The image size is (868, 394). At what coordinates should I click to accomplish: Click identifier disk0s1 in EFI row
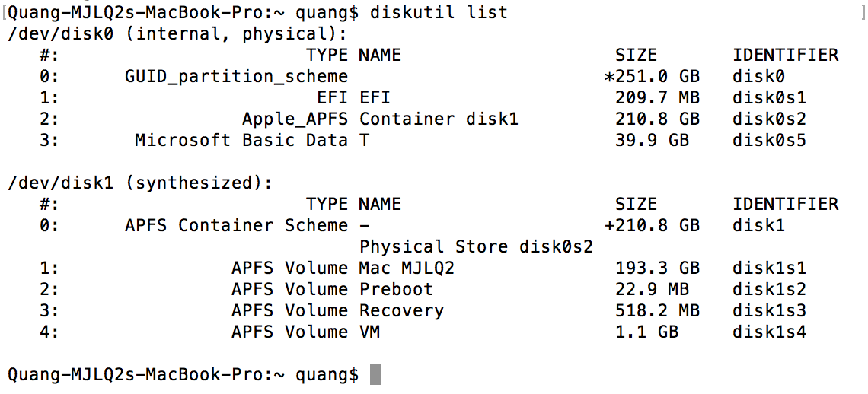(x=769, y=98)
